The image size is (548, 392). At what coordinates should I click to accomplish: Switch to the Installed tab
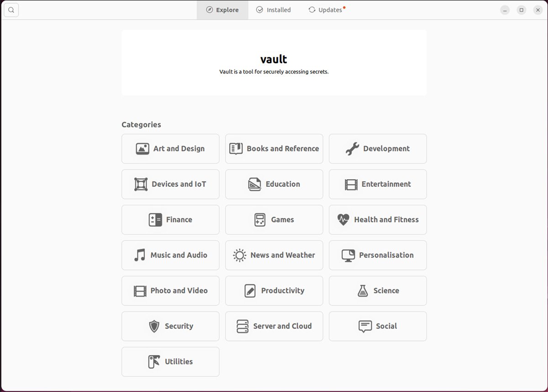(273, 10)
